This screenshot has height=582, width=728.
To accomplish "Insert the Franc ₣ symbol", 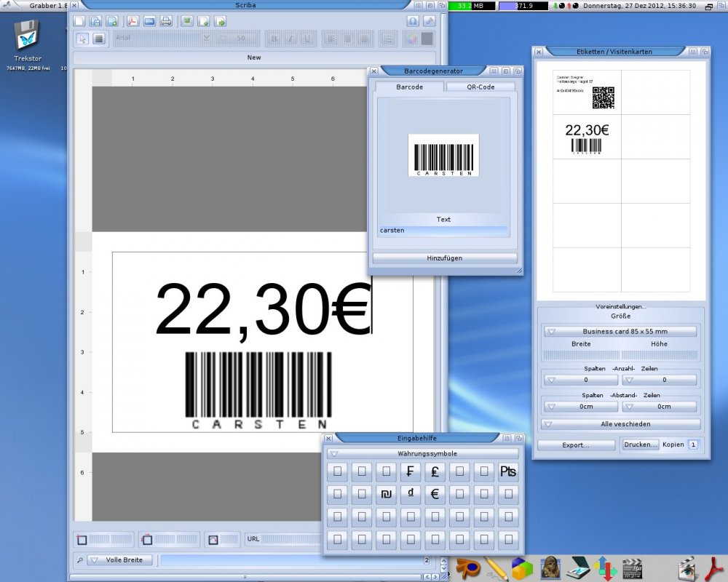I will (x=411, y=471).
